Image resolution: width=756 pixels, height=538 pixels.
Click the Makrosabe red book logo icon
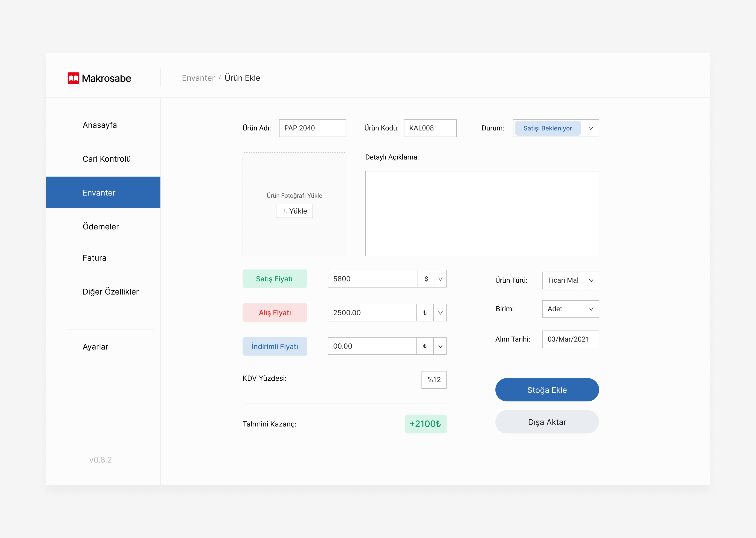click(73, 78)
